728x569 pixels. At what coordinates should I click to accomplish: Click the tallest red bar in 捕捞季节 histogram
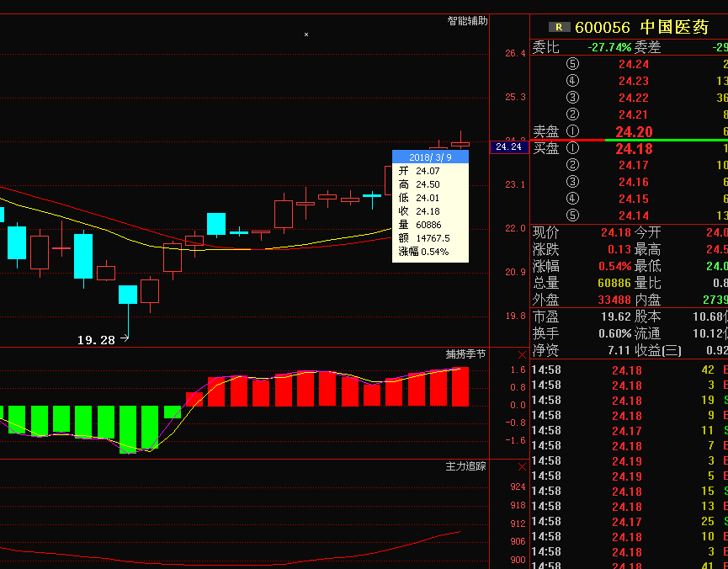pos(460,387)
